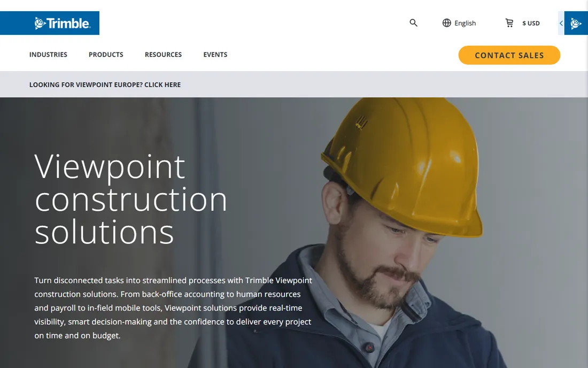Expand the side panel chevron arrow
Screen dimensions: 588x368
point(561,23)
